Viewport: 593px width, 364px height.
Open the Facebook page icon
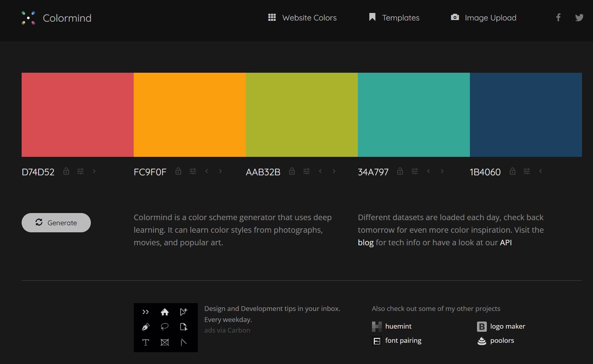[558, 18]
